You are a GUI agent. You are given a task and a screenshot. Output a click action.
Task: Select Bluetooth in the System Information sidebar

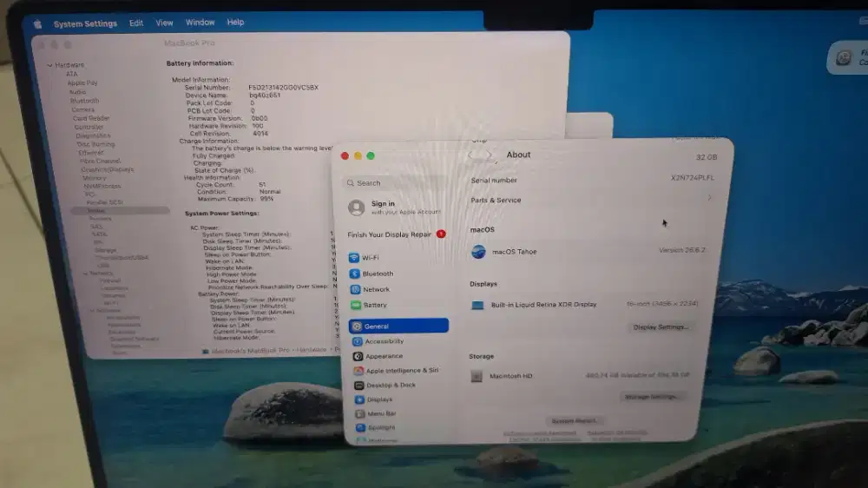point(84,101)
